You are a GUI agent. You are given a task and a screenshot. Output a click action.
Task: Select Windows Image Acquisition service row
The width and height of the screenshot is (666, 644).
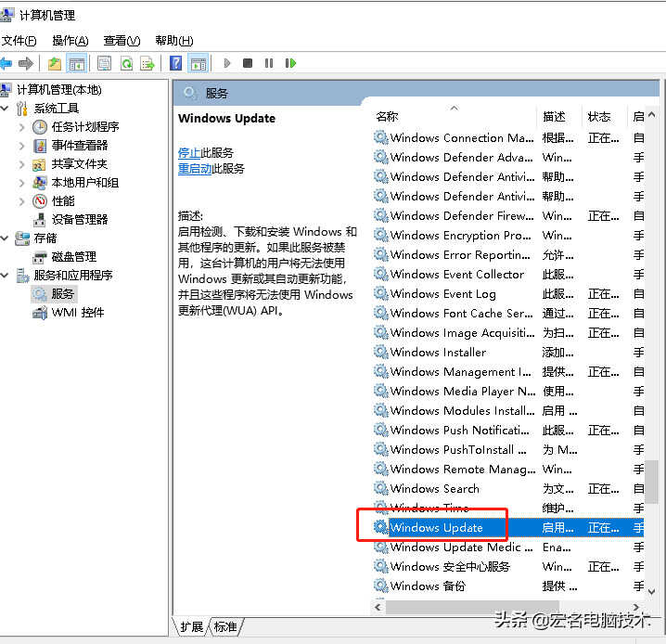coord(508,333)
